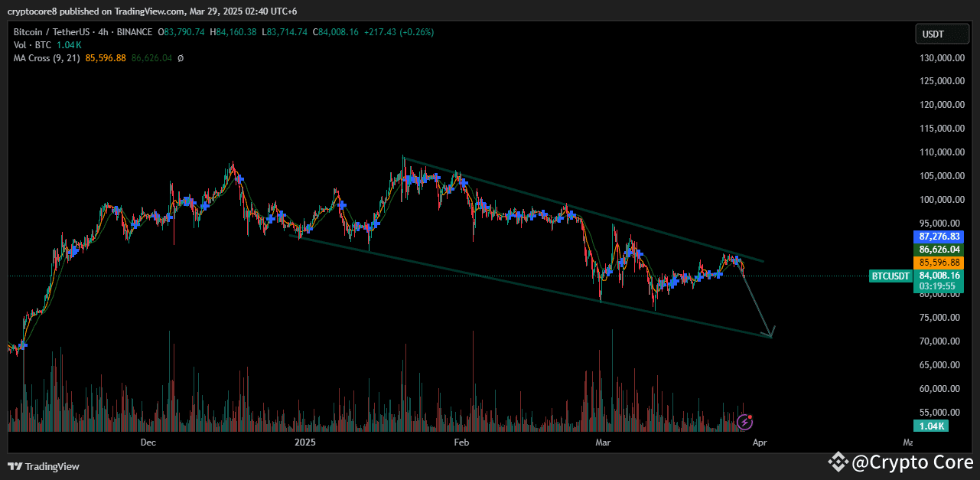
Task: Click the green 86,626.04 axis price tag
Action: coord(939,250)
